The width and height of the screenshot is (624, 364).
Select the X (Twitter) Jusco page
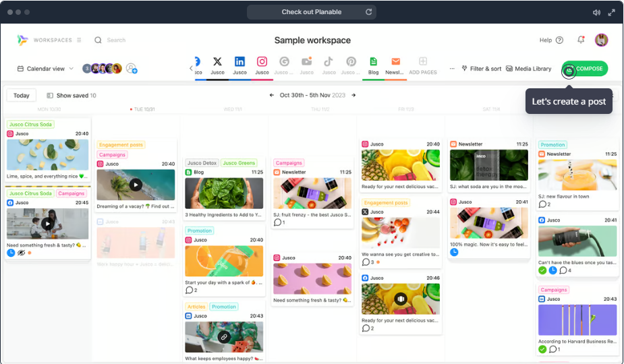click(x=217, y=66)
